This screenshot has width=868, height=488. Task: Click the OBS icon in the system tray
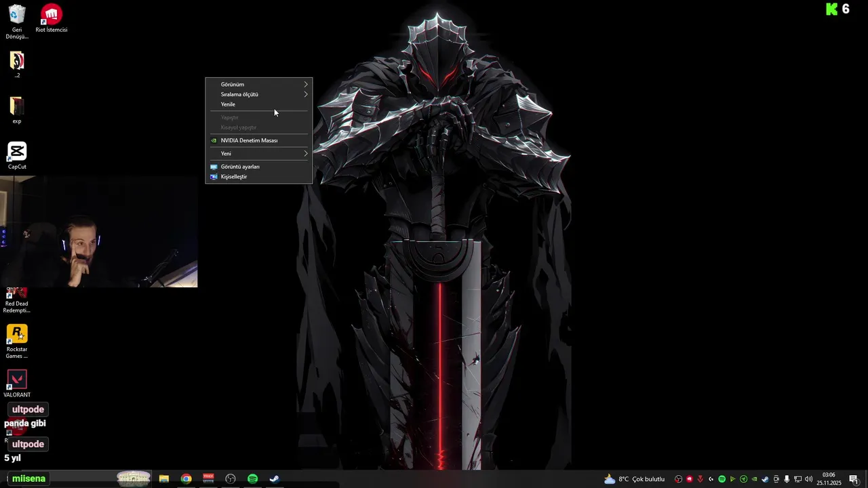pyautogui.click(x=678, y=479)
